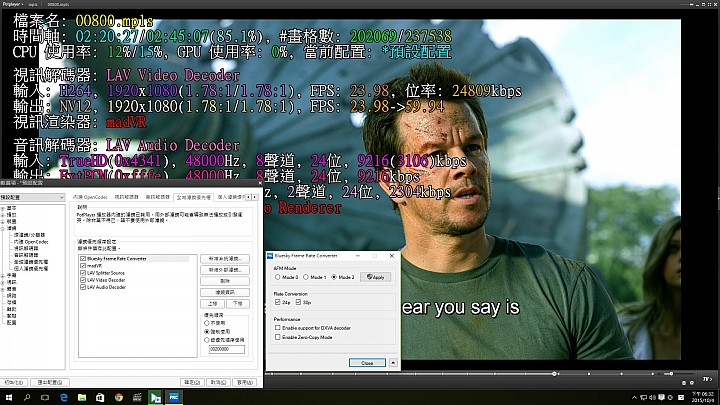Open the clapperboard movie app on taskbar
Image resolution: width=720 pixels, height=405 pixels.
point(137,398)
